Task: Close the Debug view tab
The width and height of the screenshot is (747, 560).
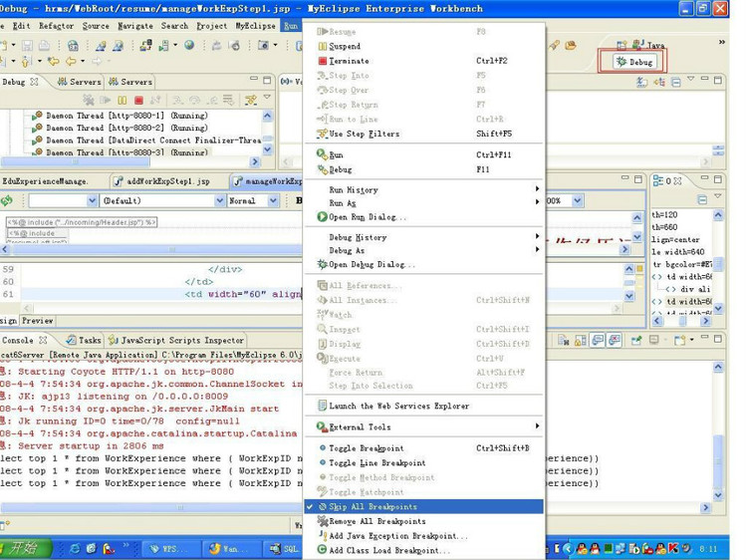Action: pos(34,82)
